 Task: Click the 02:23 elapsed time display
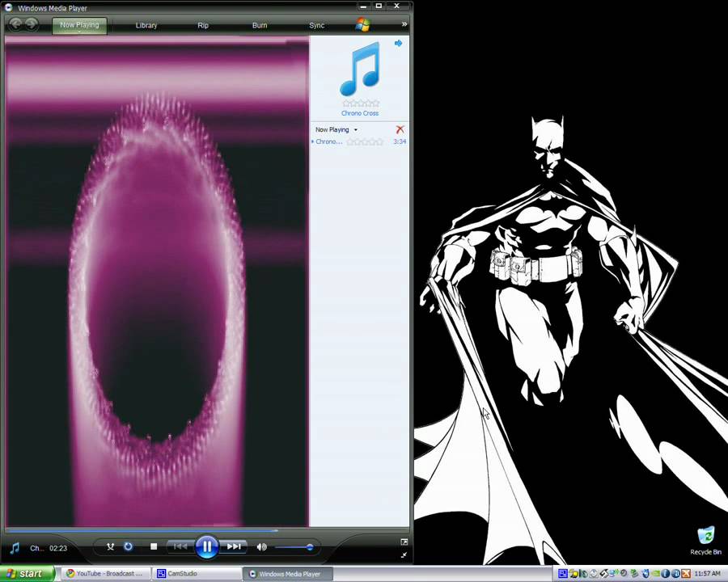58,548
